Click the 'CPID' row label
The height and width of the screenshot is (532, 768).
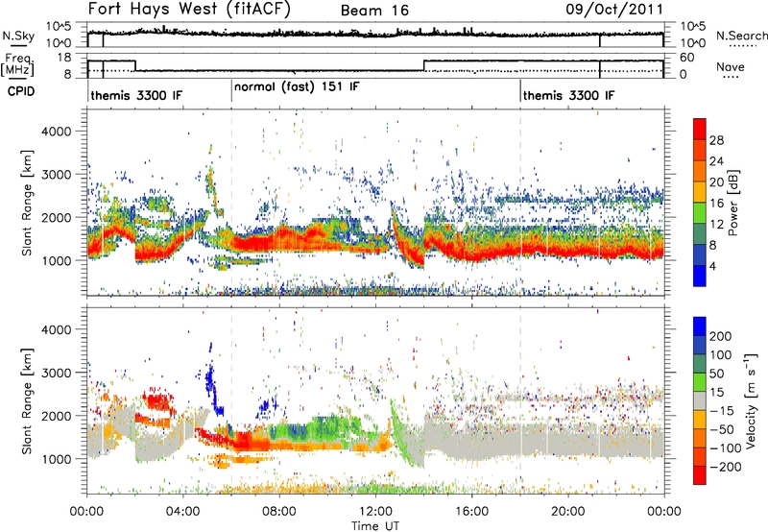(x=21, y=91)
